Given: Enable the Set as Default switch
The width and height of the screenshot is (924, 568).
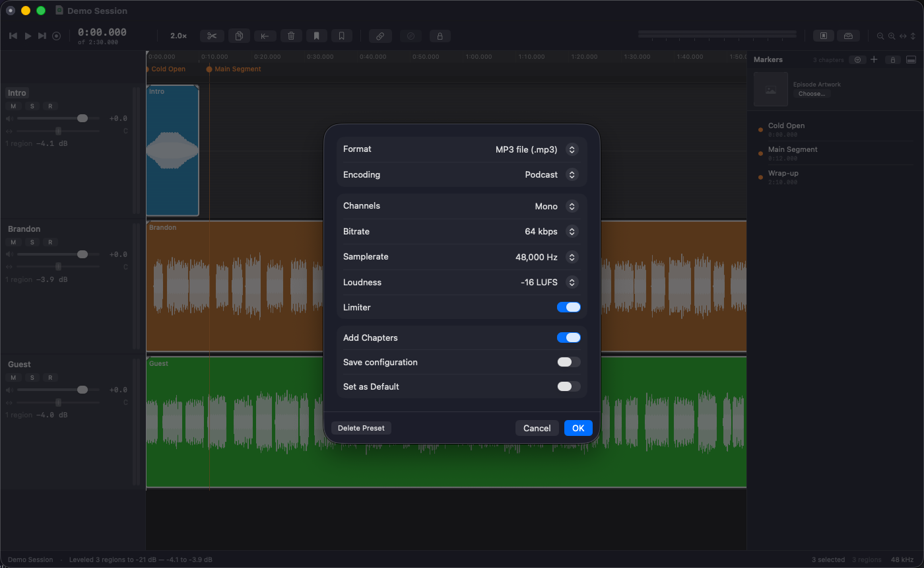Looking at the screenshot, I should coord(569,386).
